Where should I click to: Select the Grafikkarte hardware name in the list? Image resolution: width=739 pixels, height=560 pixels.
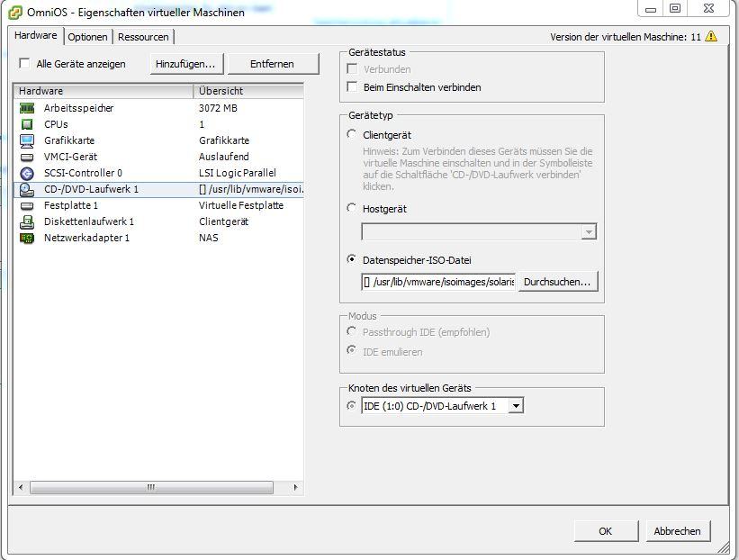tap(69, 140)
